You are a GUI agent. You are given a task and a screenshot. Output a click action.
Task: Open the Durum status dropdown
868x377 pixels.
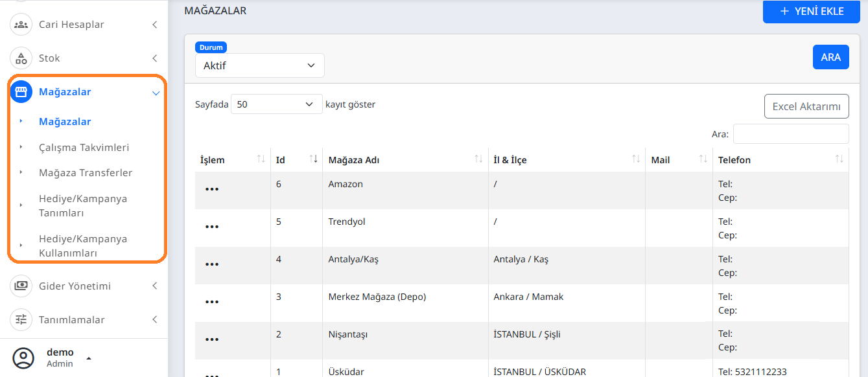tap(259, 65)
